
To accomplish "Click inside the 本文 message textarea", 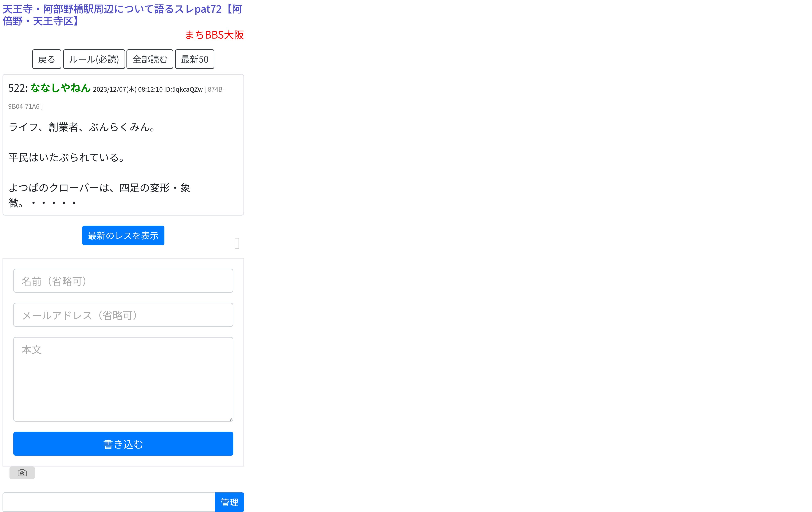I will (x=123, y=379).
